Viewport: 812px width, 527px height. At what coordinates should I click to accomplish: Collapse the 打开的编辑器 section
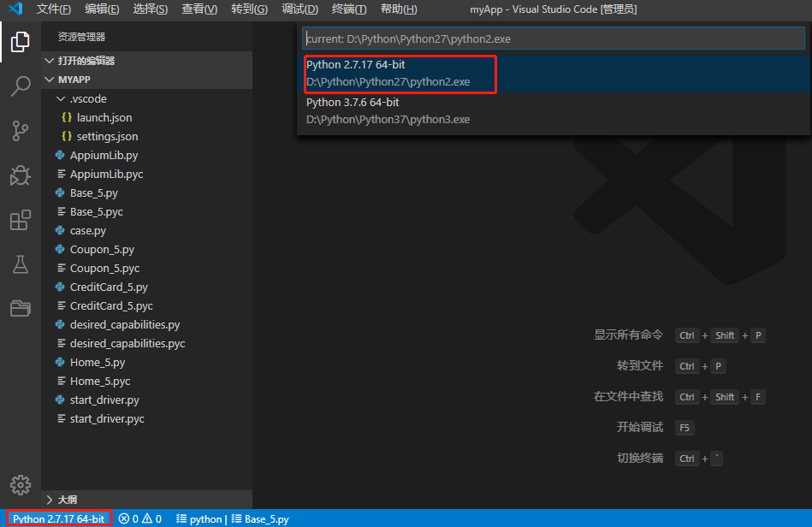tap(146, 61)
